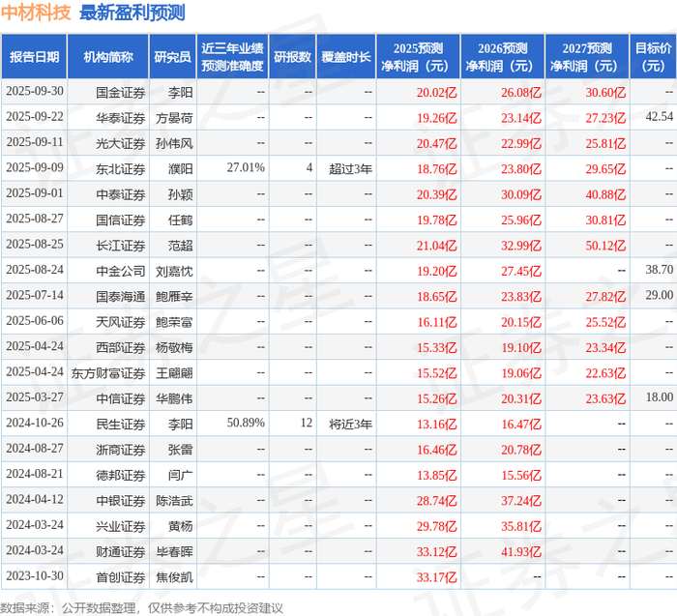Click institution name 首创证券
This screenshot has width=677, height=616.
coord(121,576)
